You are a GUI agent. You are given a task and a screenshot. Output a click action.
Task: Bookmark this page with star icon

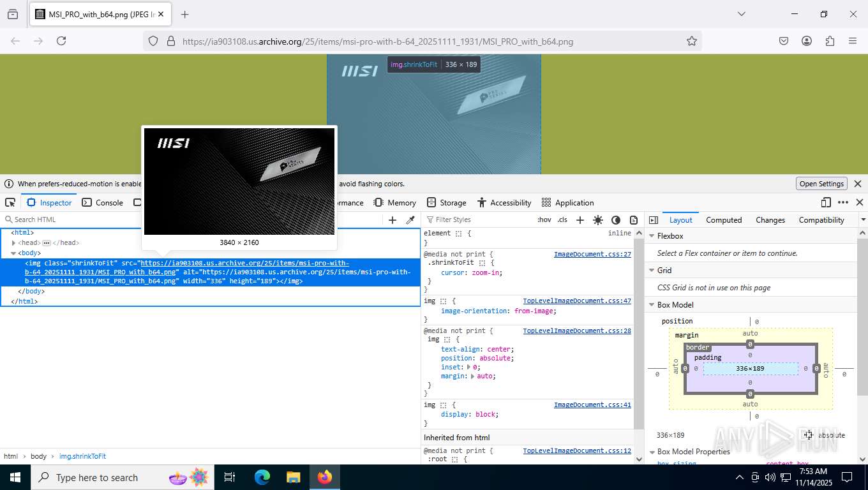pyautogui.click(x=692, y=41)
